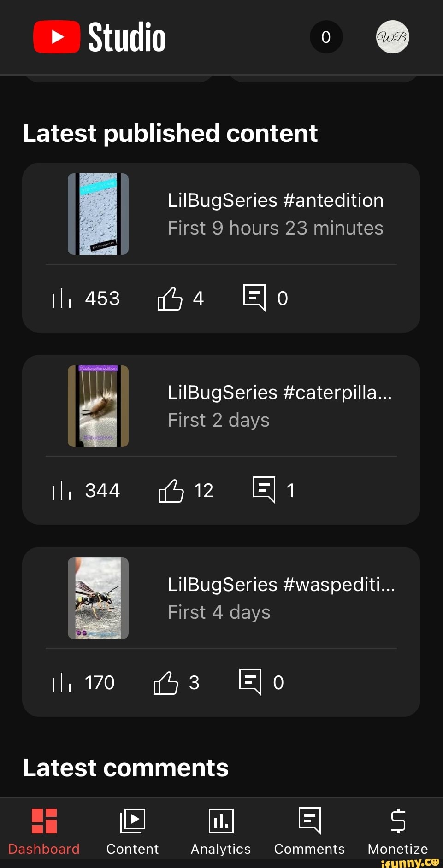Click the views bar icon for antedition video
The image size is (443, 868).
61,299
